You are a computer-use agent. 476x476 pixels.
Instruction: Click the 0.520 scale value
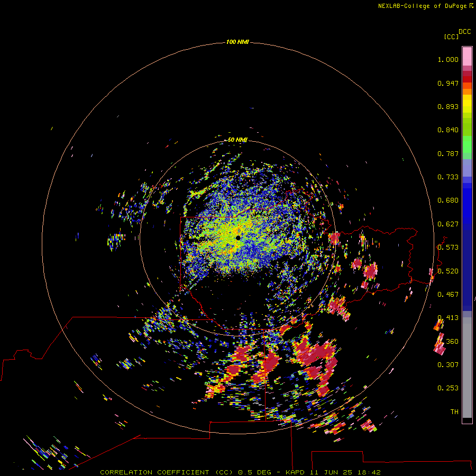click(448, 271)
